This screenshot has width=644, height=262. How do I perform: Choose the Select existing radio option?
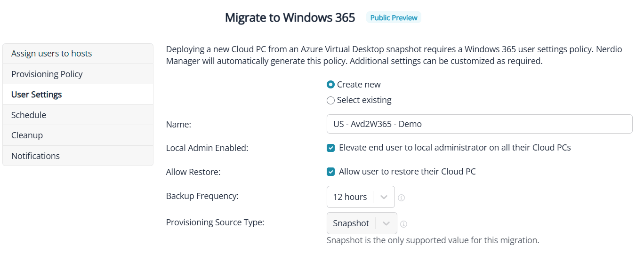[x=331, y=100]
